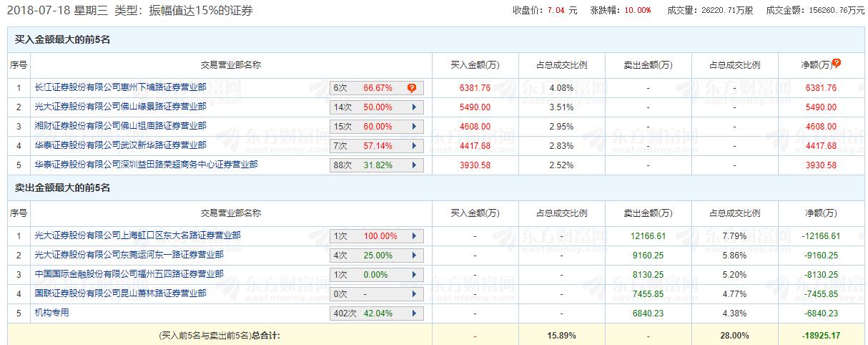
Task: Open 湘财证券佛山祖庙路证券营业部 link
Action: (x=120, y=126)
